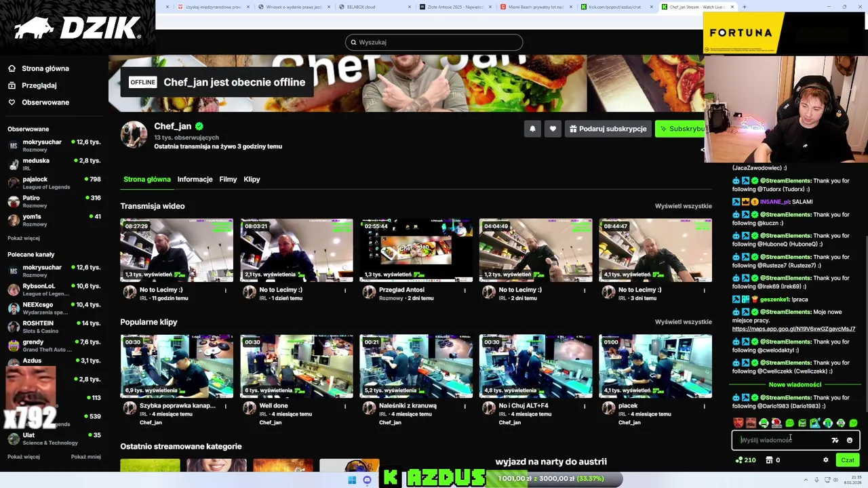This screenshot has height=488, width=868.
Task: Click the Strona główna home icon in the sidebar
Action: tap(12, 68)
